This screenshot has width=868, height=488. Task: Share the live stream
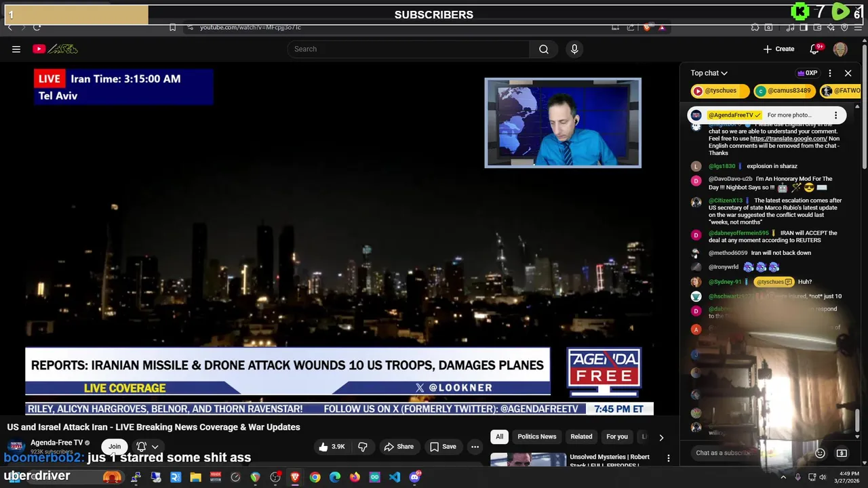point(398,447)
